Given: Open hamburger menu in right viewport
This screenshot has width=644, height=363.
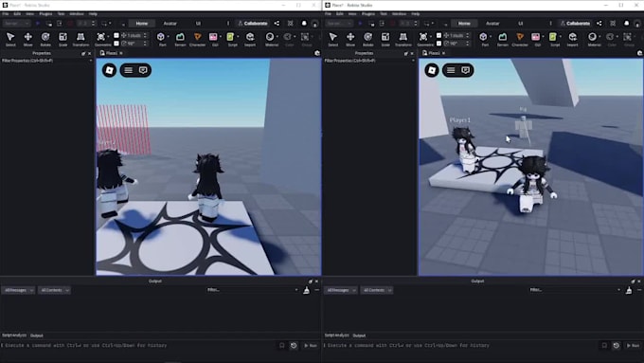Looking at the screenshot, I should coord(451,70).
